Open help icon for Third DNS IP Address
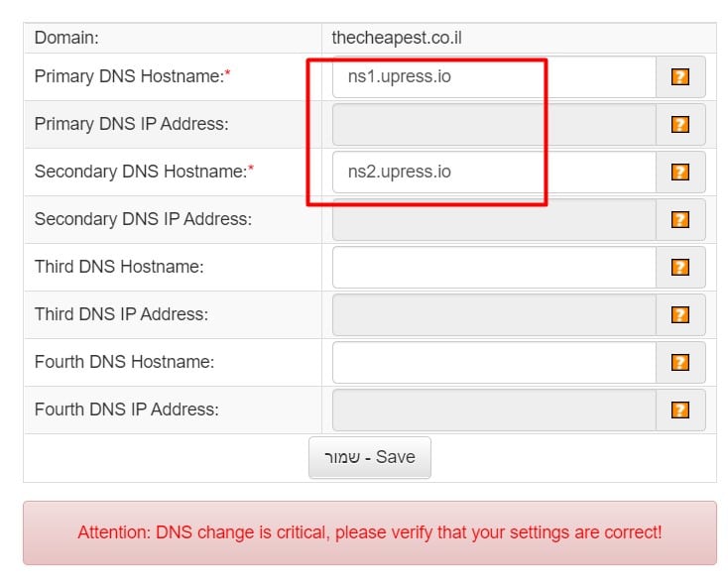Viewport: 728px width, 586px height. pyautogui.click(x=680, y=314)
